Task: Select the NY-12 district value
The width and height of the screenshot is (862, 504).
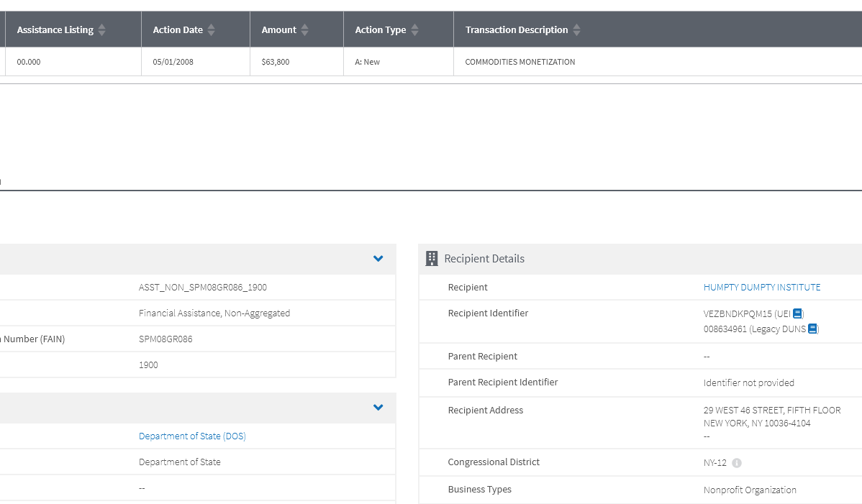Action: (x=714, y=463)
